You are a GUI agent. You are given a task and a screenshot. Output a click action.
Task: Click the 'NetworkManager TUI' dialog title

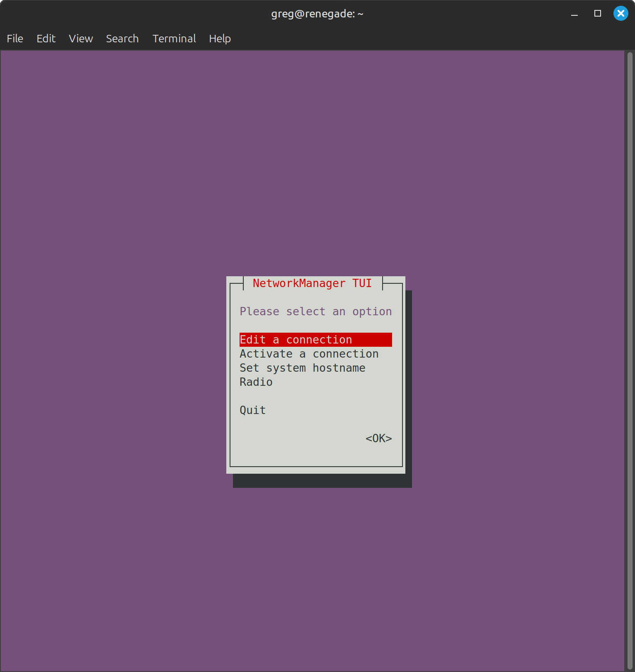click(313, 283)
